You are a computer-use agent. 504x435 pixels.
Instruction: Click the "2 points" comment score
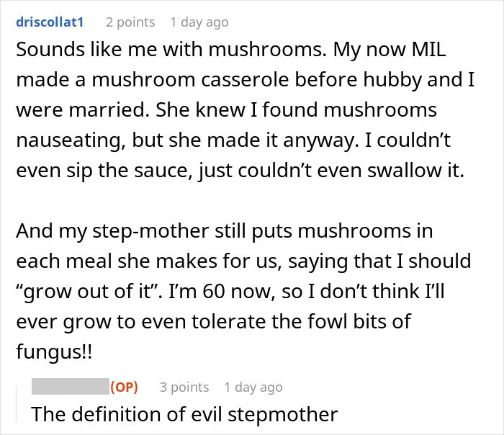click(x=130, y=22)
